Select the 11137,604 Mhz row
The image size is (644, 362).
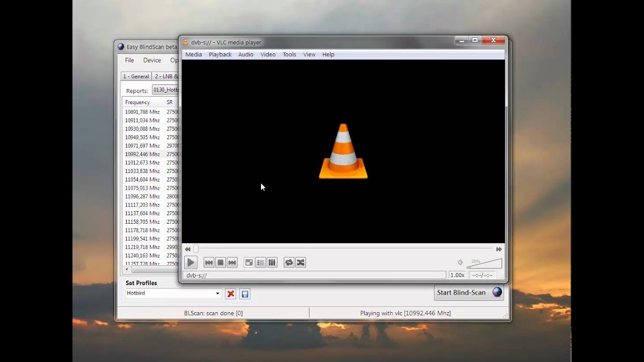pyautogui.click(x=151, y=213)
